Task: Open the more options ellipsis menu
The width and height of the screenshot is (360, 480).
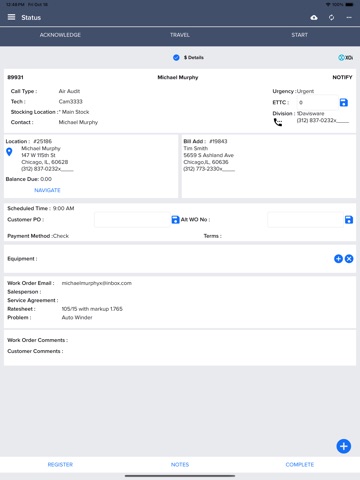Action: (x=349, y=17)
